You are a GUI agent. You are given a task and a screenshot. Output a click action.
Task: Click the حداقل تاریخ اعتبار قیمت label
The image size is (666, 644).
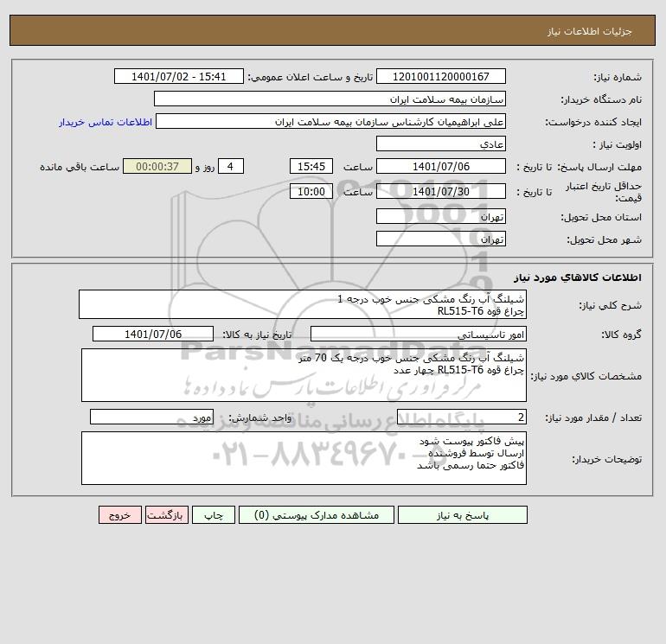[x=604, y=192]
